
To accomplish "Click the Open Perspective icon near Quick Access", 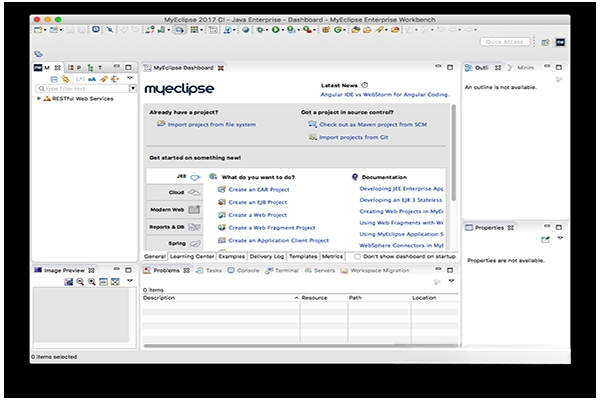I will point(545,42).
